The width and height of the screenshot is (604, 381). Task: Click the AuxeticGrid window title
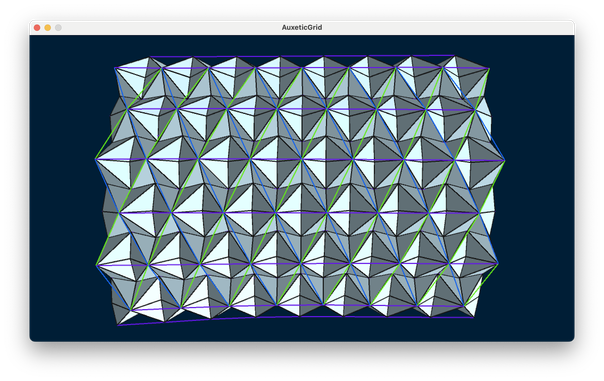302,28
